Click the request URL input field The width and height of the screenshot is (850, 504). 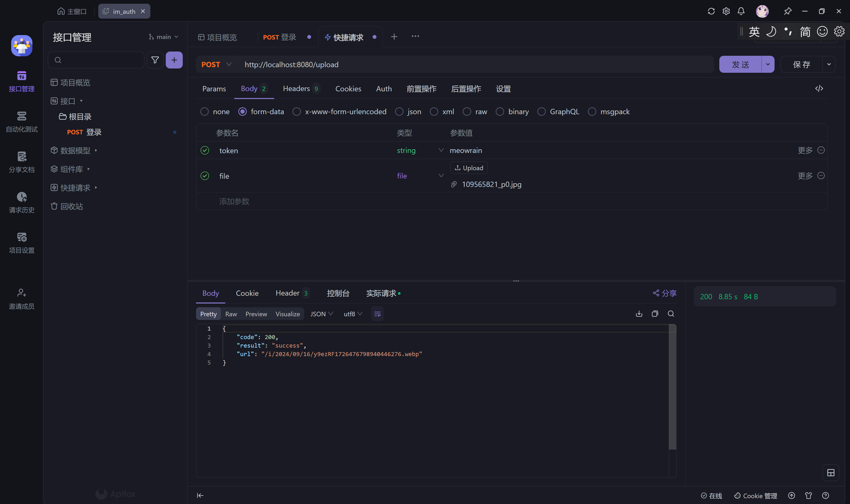coord(476,65)
